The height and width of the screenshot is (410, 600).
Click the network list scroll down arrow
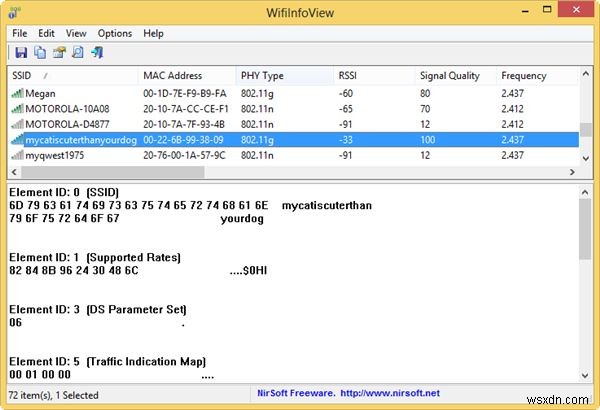pos(585,158)
